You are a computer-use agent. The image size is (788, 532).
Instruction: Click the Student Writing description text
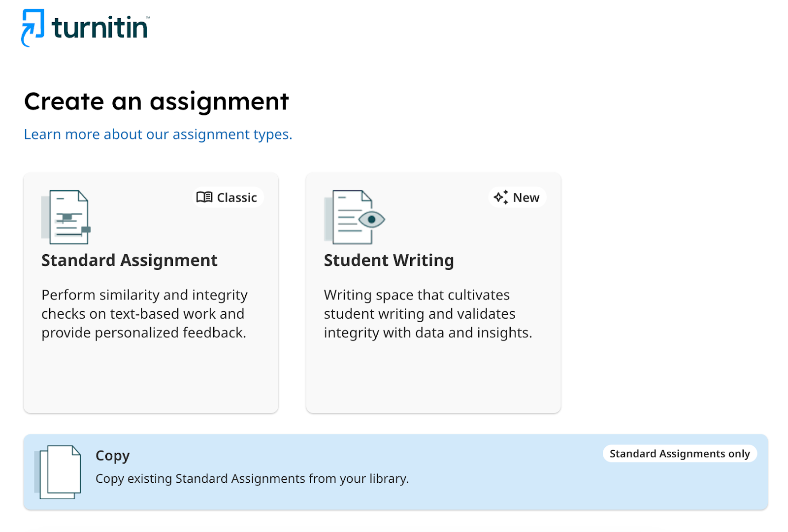(x=427, y=314)
